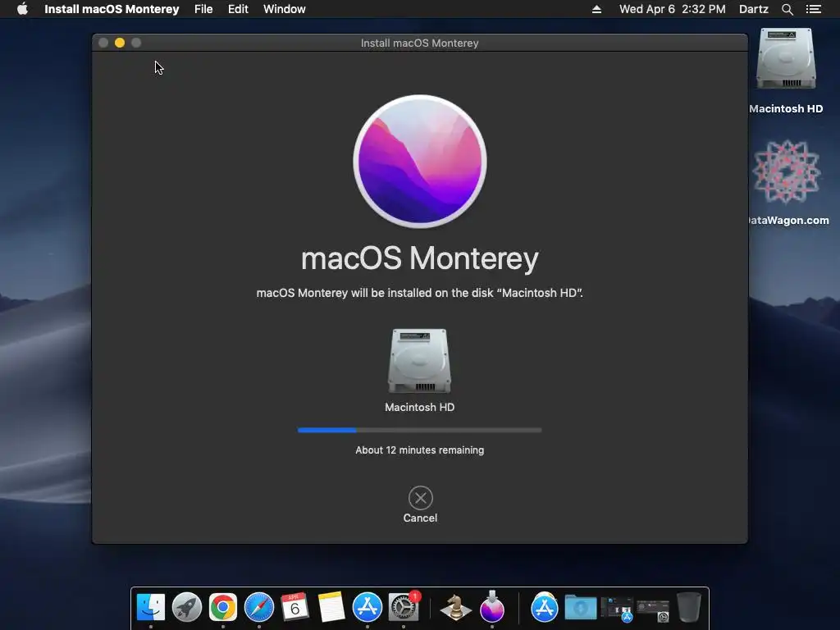The width and height of the screenshot is (840, 630).
Task: Click the date and time in menu bar
Action: (x=673, y=9)
